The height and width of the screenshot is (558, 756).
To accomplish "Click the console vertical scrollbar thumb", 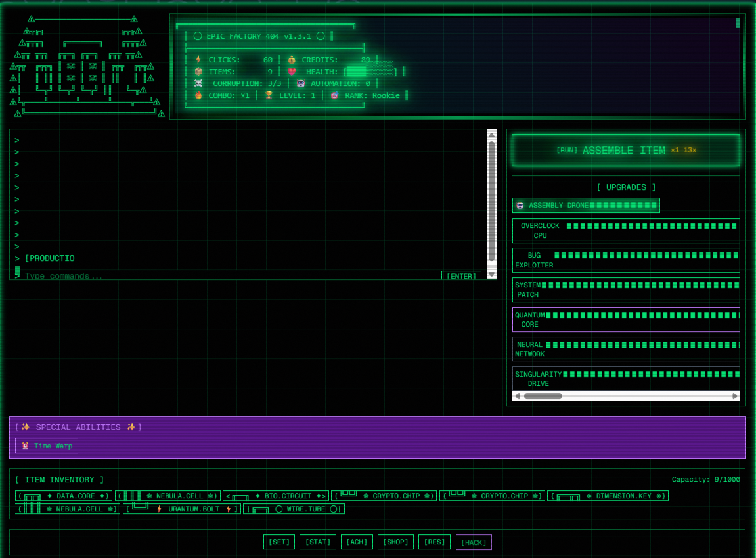I will pos(491,201).
